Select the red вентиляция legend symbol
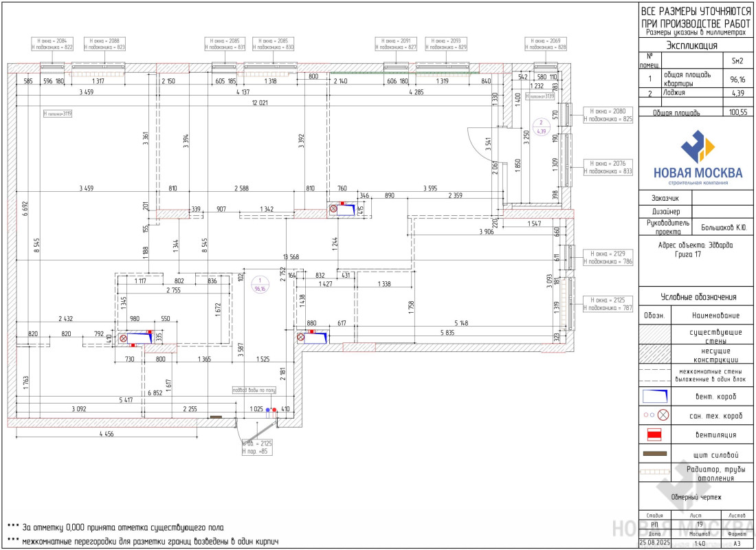756x550 pixels. pos(655,434)
